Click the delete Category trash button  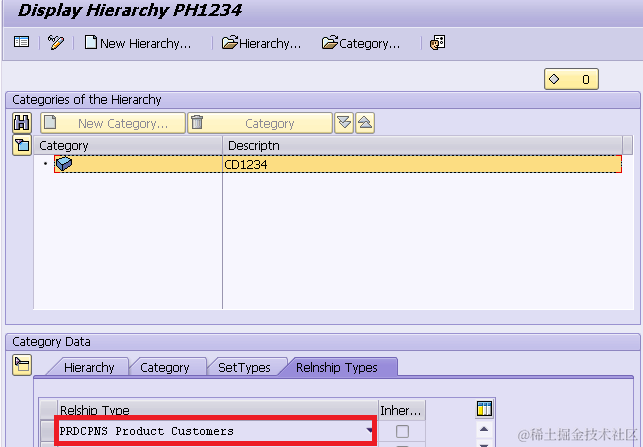[260, 123]
